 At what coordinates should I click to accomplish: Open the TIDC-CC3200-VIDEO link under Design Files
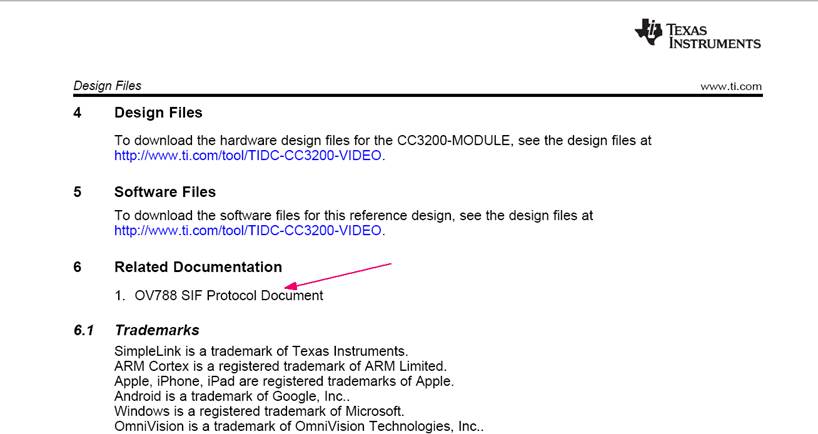[248, 155]
